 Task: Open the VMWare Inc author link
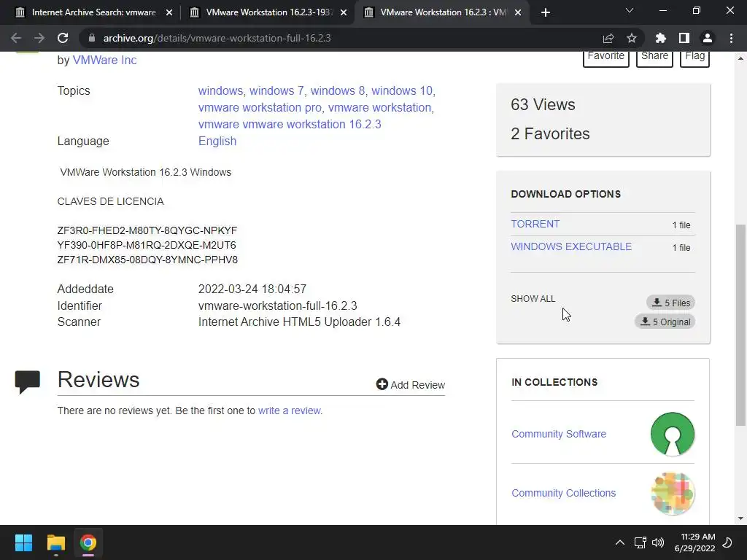tap(104, 60)
